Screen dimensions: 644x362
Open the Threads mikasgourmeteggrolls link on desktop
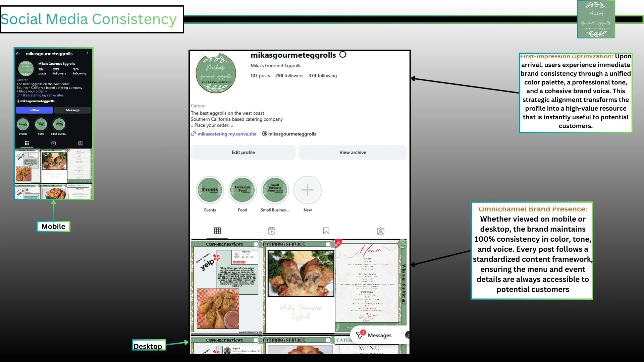tap(292, 134)
